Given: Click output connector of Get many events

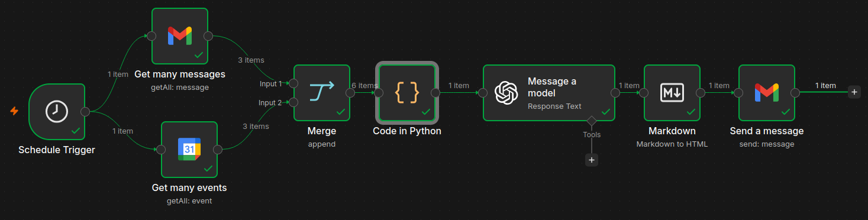Looking at the screenshot, I should tap(218, 150).
